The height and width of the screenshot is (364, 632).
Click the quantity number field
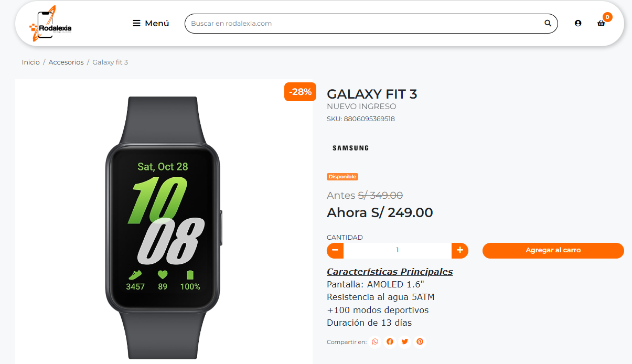pos(398,250)
